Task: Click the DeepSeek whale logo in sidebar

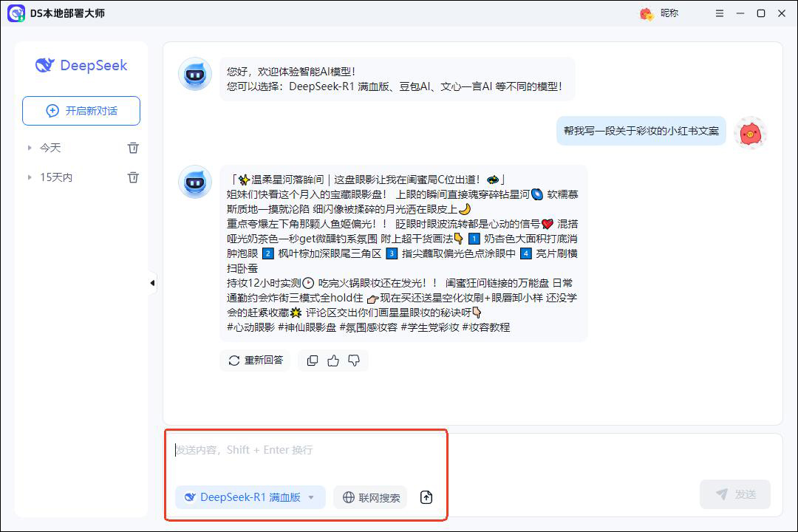Action: 45,65
